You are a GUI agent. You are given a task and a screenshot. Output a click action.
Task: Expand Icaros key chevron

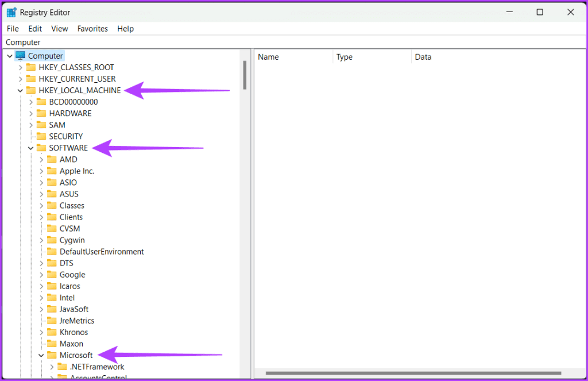(41, 286)
